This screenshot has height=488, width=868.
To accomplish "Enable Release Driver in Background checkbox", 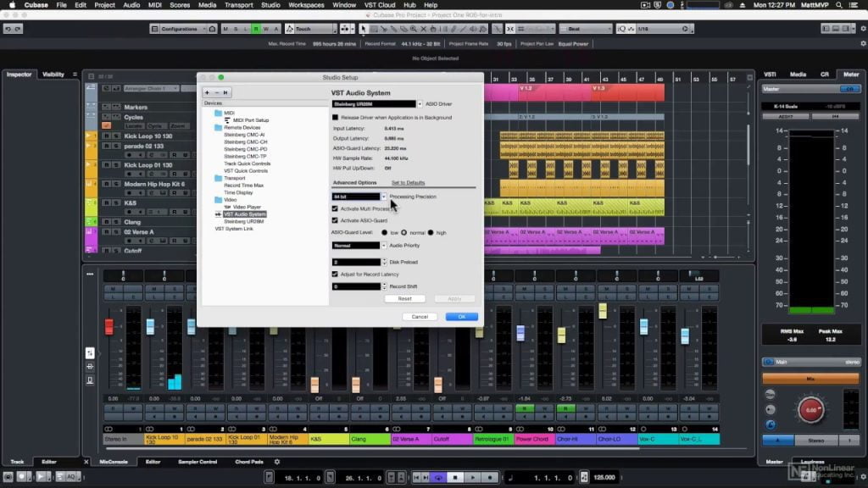I will (x=335, y=117).
